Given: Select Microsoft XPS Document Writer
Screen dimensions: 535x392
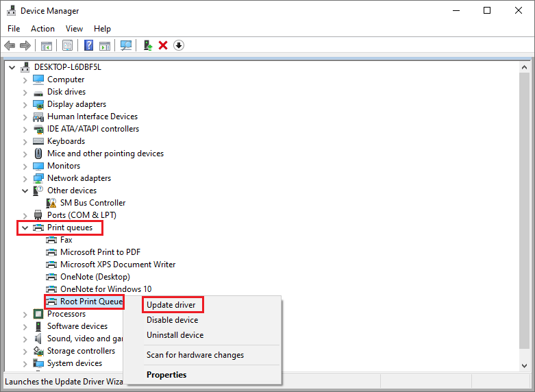Looking at the screenshot, I should 118,265.
